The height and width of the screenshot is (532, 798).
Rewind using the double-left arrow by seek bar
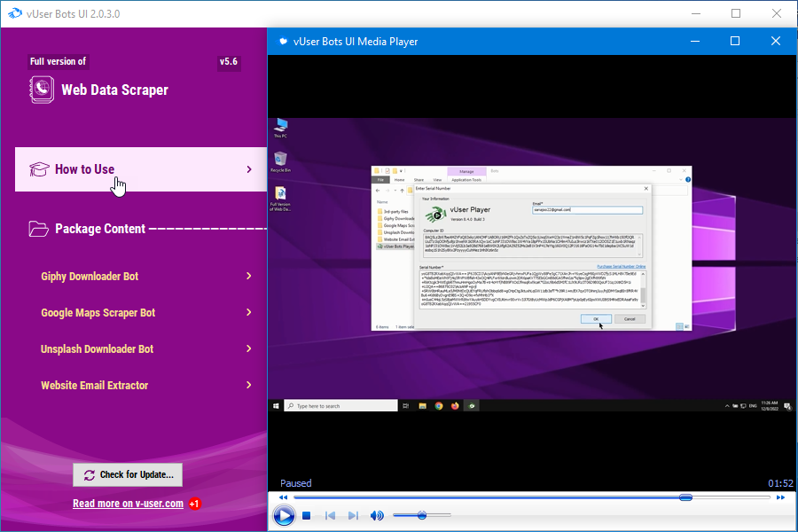tap(284, 497)
